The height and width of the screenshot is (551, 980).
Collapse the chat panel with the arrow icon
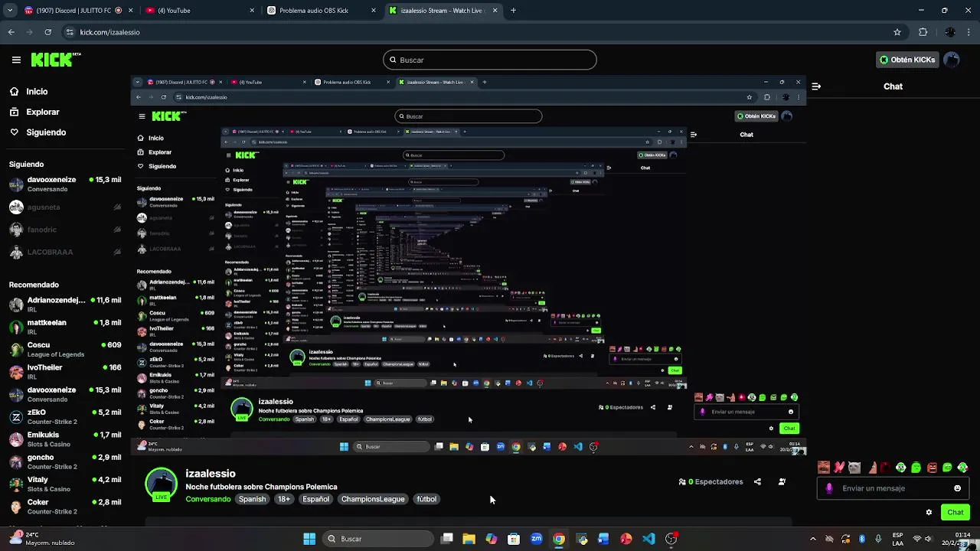coord(816,86)
